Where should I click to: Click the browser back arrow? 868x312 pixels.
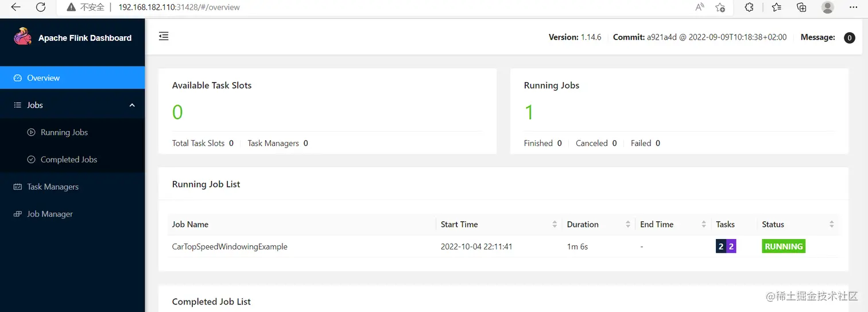click(16, 7)
